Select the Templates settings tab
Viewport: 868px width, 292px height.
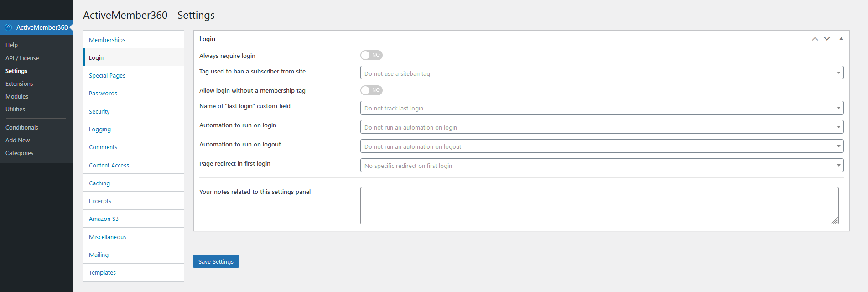pyautogui.click(x=102, y=272)
